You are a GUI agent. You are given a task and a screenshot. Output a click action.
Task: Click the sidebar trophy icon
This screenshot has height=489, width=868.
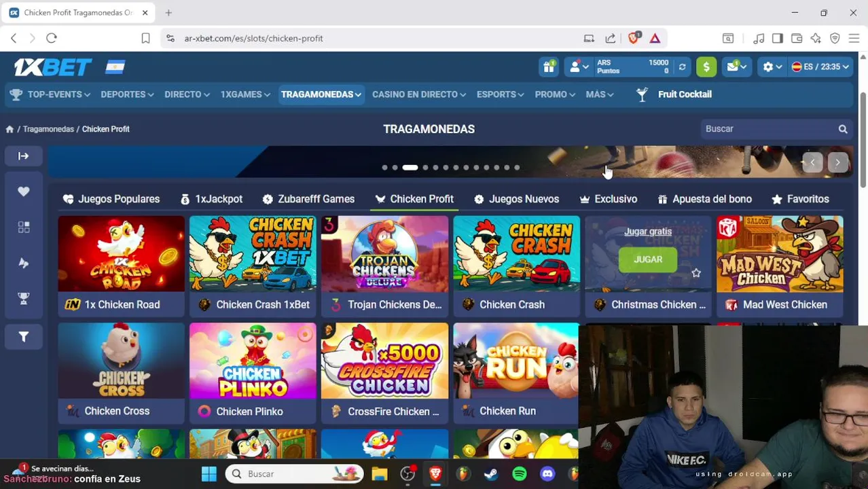24,300
